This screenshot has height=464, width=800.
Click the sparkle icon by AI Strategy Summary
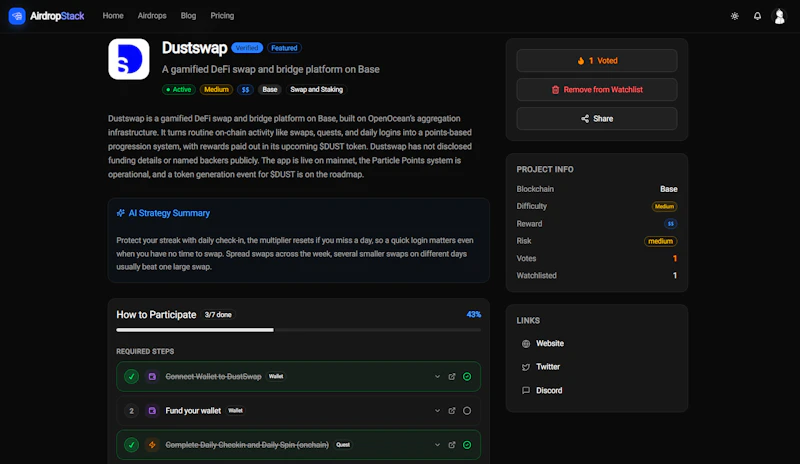(120, 213)
